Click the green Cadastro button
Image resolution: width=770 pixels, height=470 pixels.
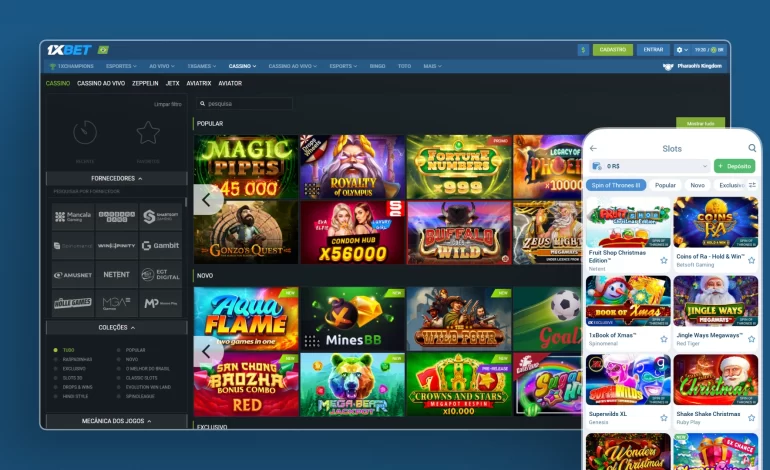(612, 50)
